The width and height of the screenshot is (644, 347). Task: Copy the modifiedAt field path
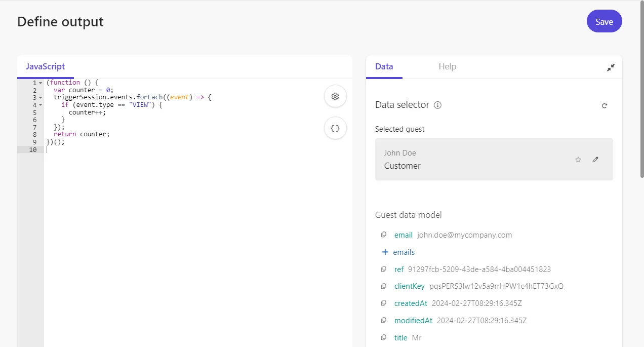click(384, 320)
